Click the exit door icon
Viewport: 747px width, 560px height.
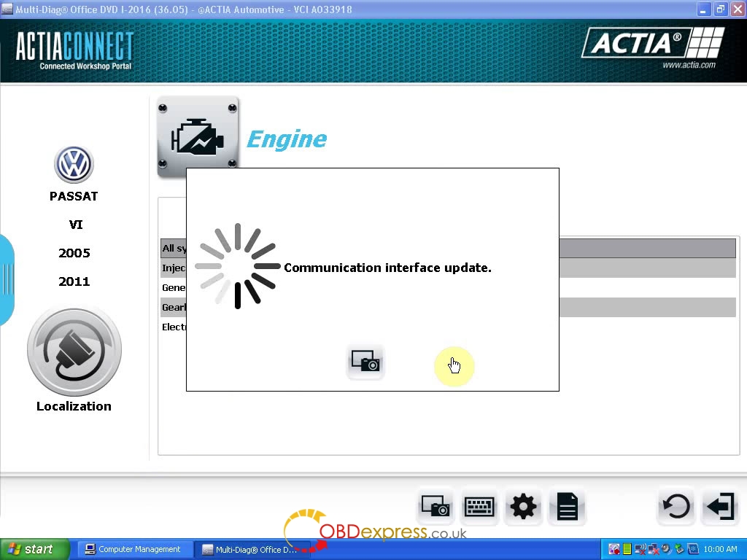[720, 506]
